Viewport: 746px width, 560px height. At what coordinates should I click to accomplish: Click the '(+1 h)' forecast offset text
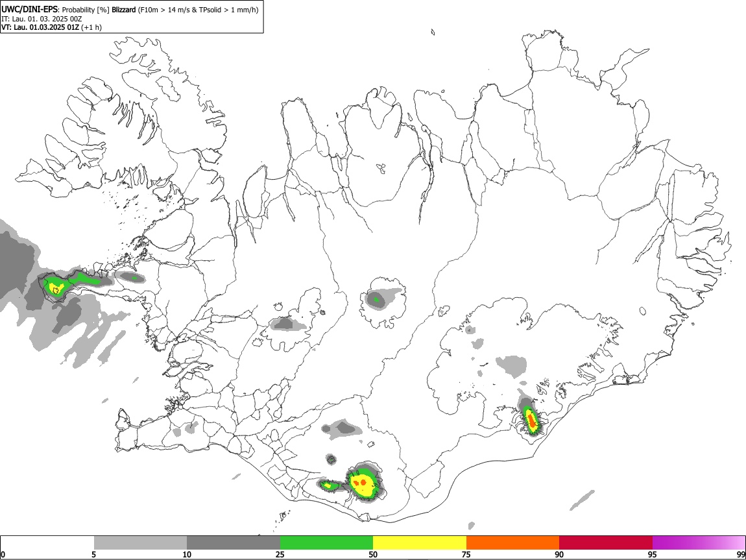click(x=91, y=27)
